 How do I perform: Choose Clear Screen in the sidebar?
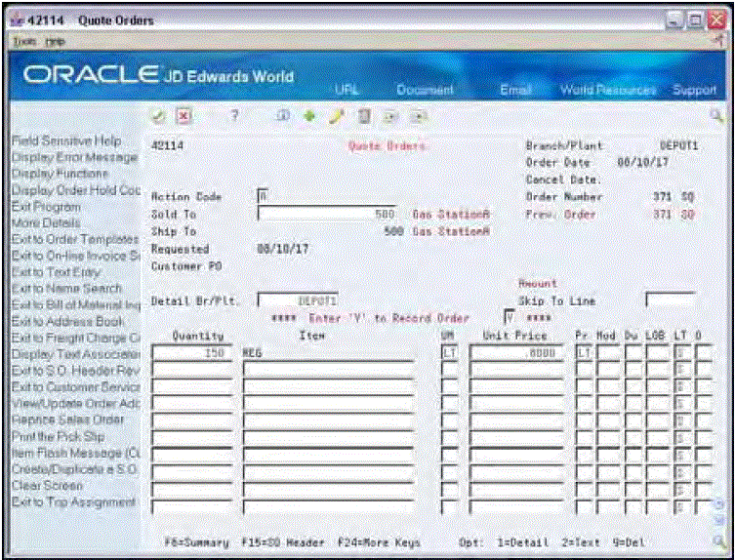47,486
